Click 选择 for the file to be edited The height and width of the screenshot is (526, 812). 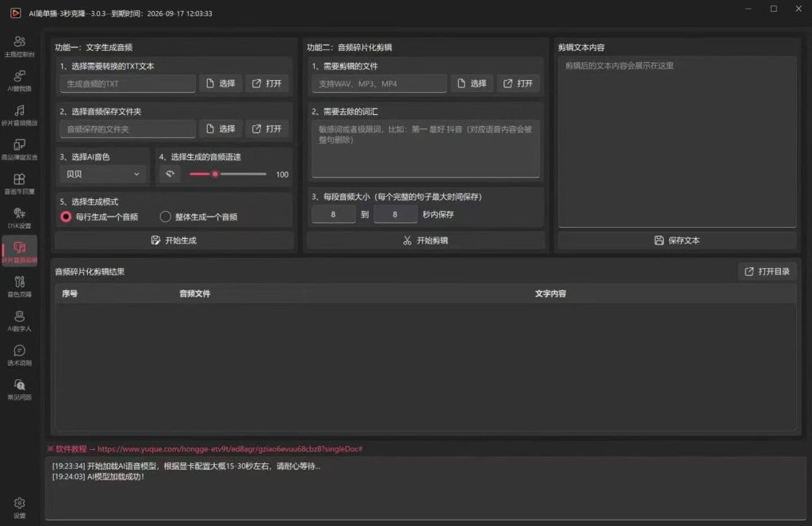472,83
